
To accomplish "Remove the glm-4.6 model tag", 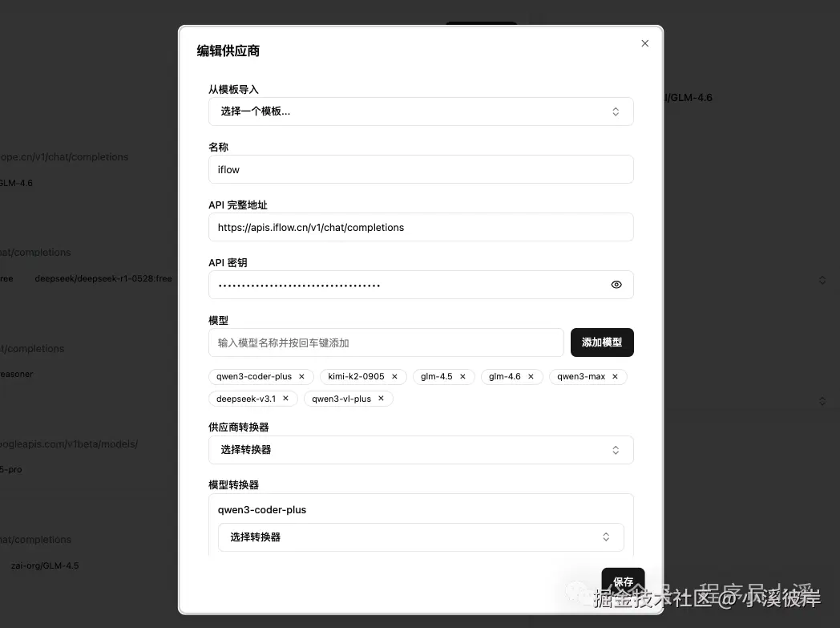I will 531,376.
